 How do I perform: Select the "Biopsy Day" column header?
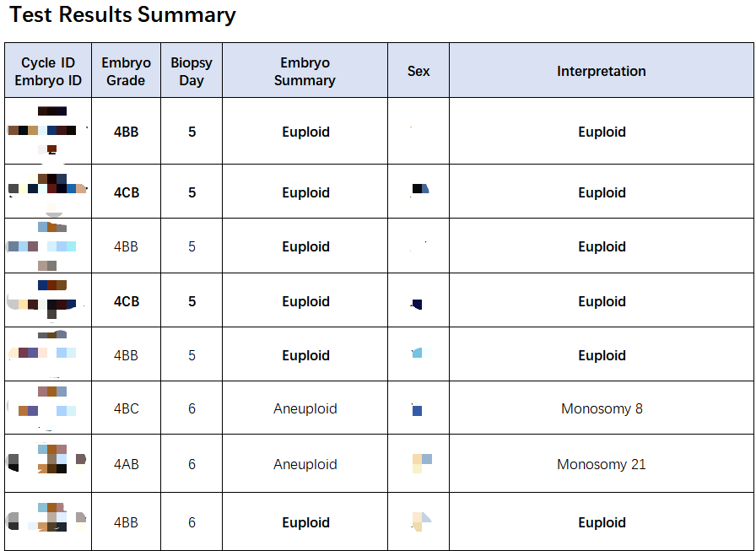192,72
